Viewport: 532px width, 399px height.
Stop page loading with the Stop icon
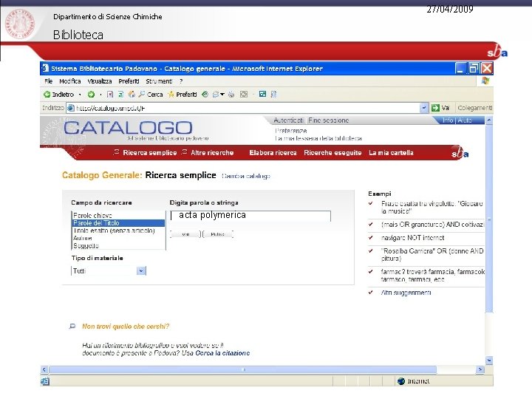110,95
